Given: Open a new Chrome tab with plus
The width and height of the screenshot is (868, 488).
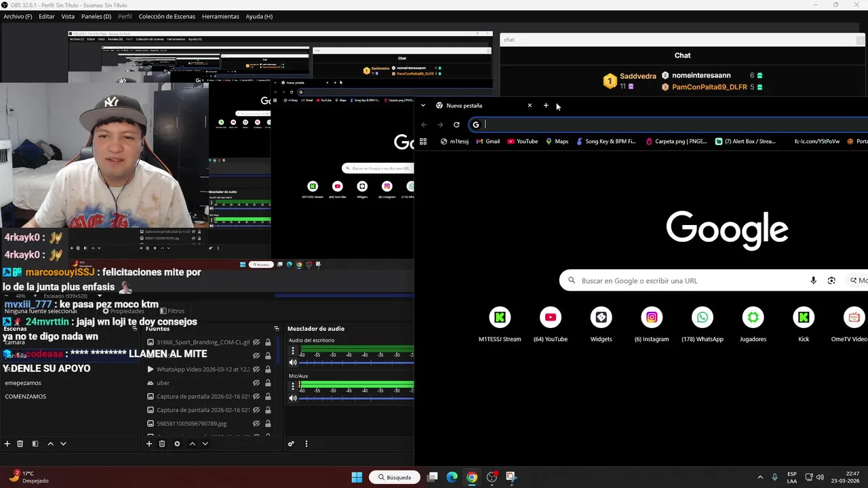Looking at the screenshot, I should tap(546, 106).
